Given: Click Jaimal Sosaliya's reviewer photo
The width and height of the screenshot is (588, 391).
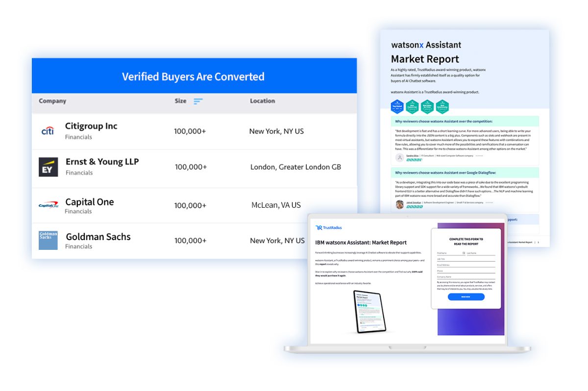Looking at the screenshot, I should click(x=400, y=204).
